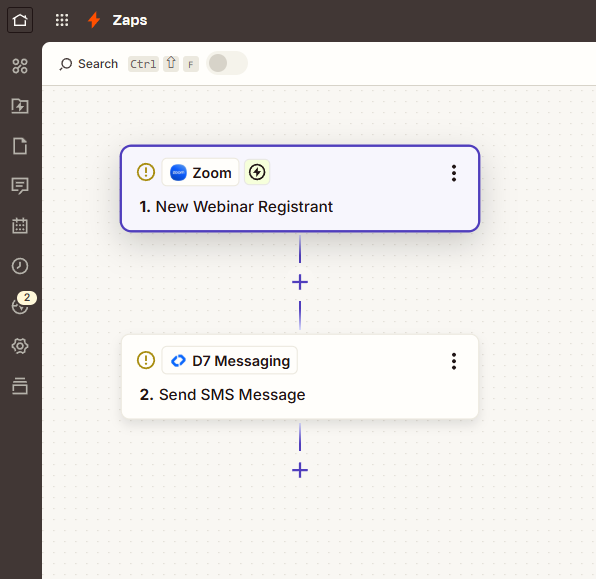Screen dimensions: 596x579
Task: Click the warning icon on Zoom step
Action: (x=146, y=172)
